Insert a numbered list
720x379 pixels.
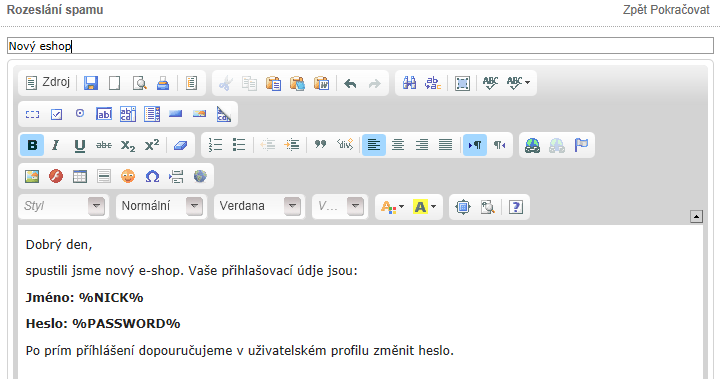[x=215, y=145]
